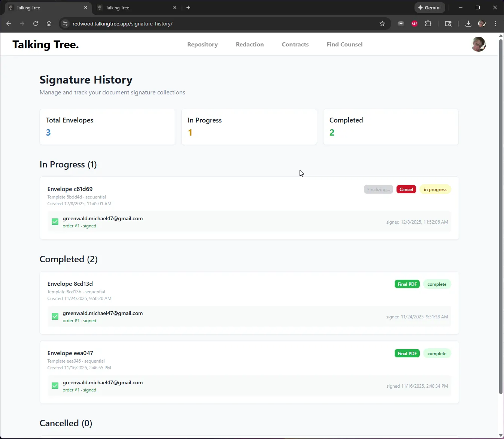Select the Completed summary card

391,127
